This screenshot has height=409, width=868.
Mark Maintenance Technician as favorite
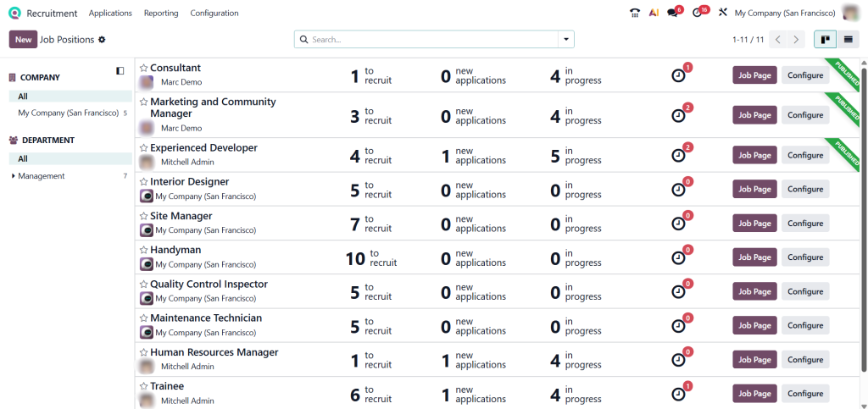pos(144,318)
